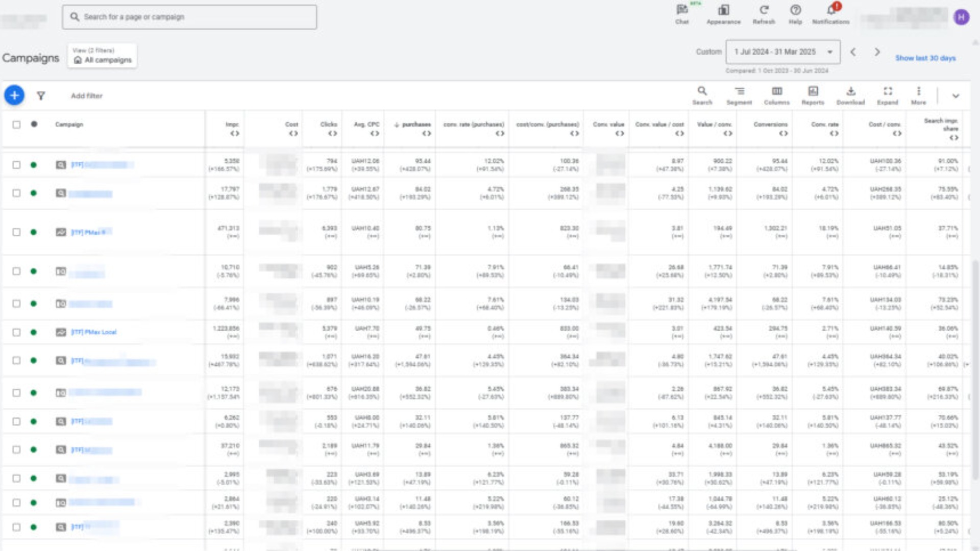Viewport: 980px width, 551px height.
Task: Click the page or campaign search field
Action: (189, 17)
